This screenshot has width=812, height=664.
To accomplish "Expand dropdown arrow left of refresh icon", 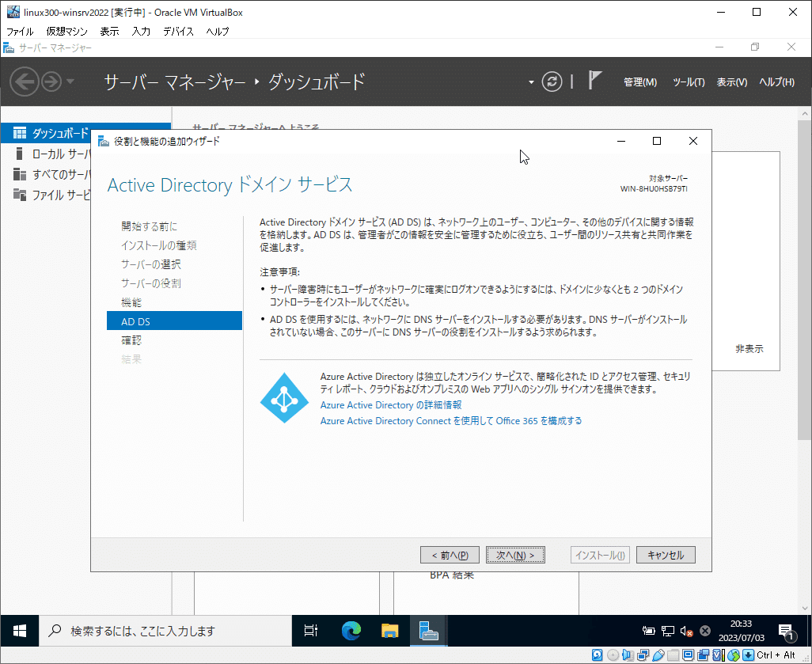I will [x=531, y=82].
